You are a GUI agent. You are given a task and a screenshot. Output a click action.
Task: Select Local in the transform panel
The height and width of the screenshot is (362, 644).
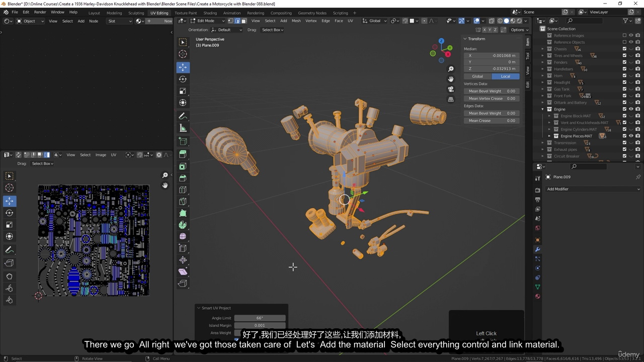pyautogui.click(x=506, y=76)
